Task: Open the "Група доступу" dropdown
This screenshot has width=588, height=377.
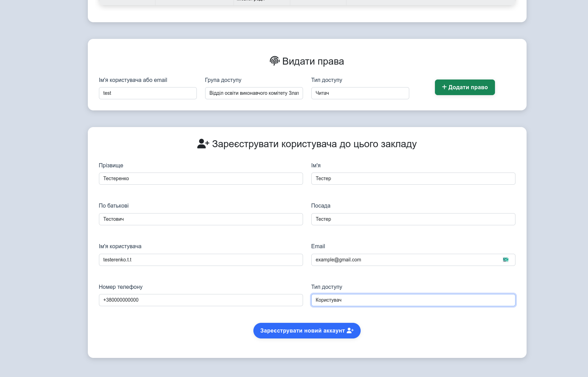Action: pyautogui.click(x=254, y=93)
